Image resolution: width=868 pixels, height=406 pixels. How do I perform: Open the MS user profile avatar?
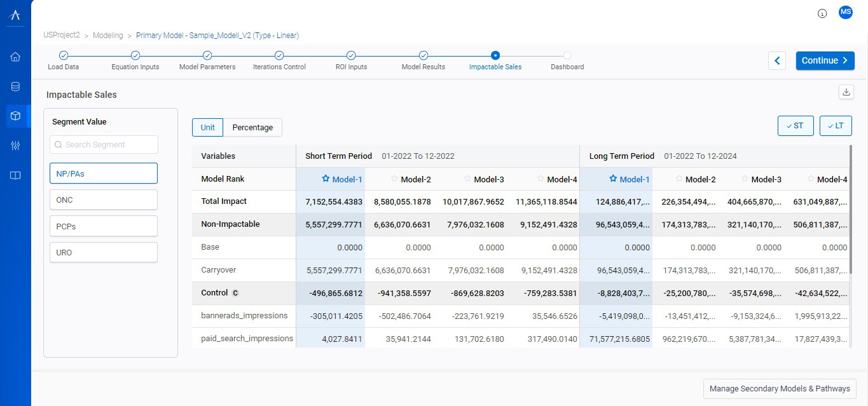[x=845, y=12]
